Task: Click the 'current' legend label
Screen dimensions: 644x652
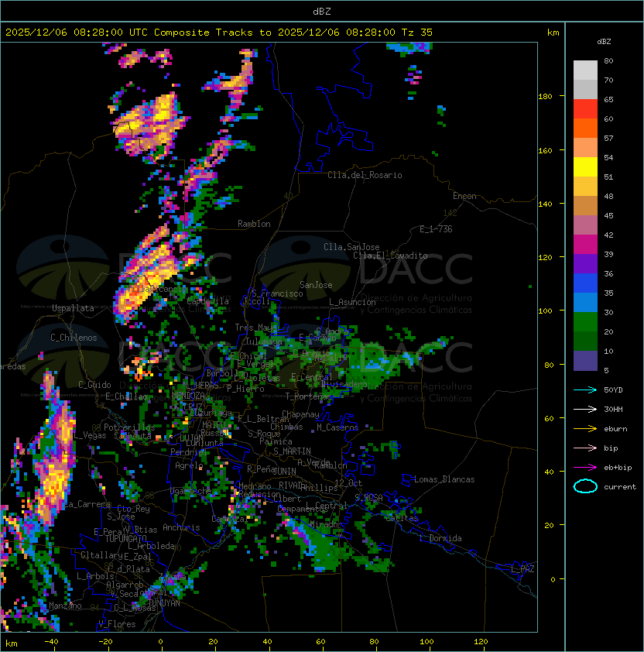Action: coord(620,487)
